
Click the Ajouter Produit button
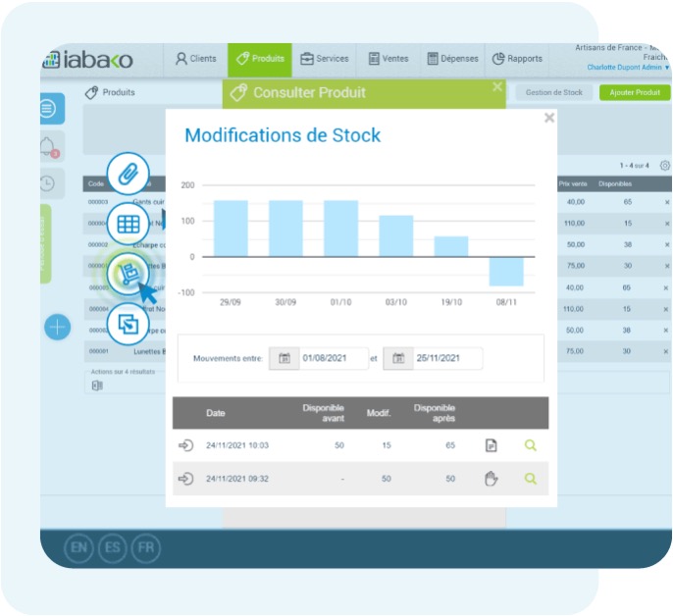click(635, 92)
